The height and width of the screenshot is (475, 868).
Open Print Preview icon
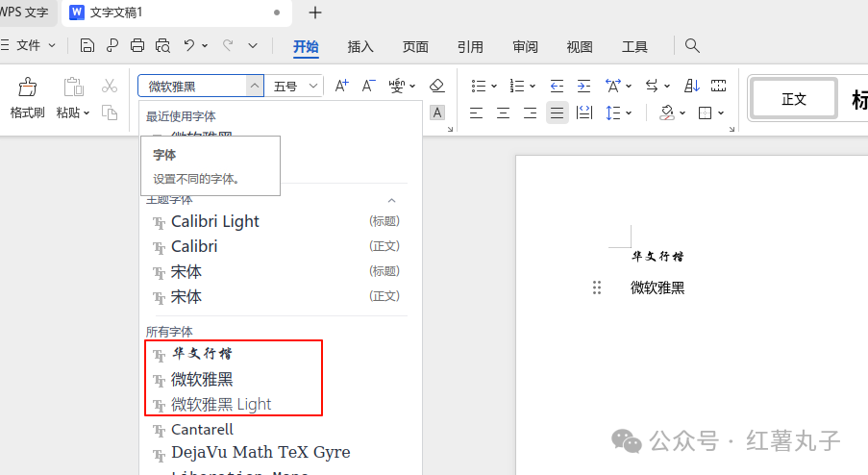click(x=162, y=45)
